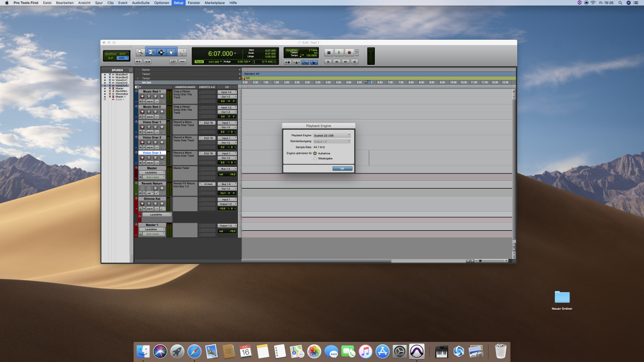Open Music Bed 1 Input 1-2 selector

click(227, 92)
